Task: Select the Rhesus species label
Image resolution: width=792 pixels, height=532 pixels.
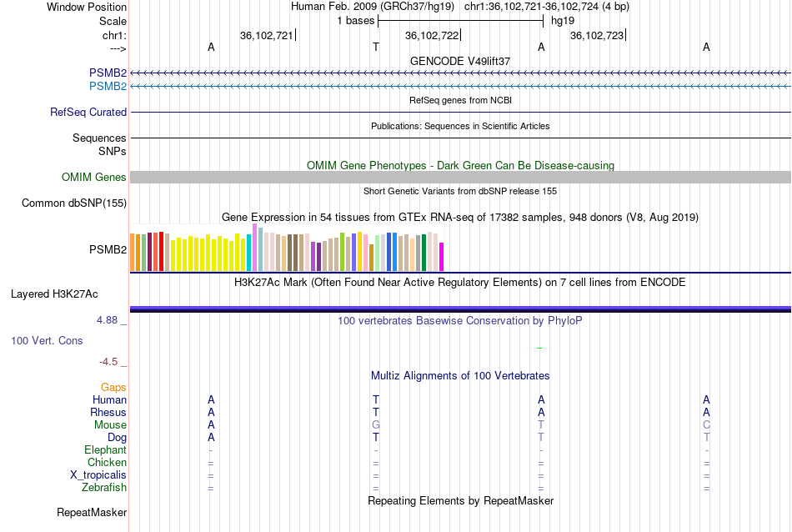Action: [x=108, y=412]
